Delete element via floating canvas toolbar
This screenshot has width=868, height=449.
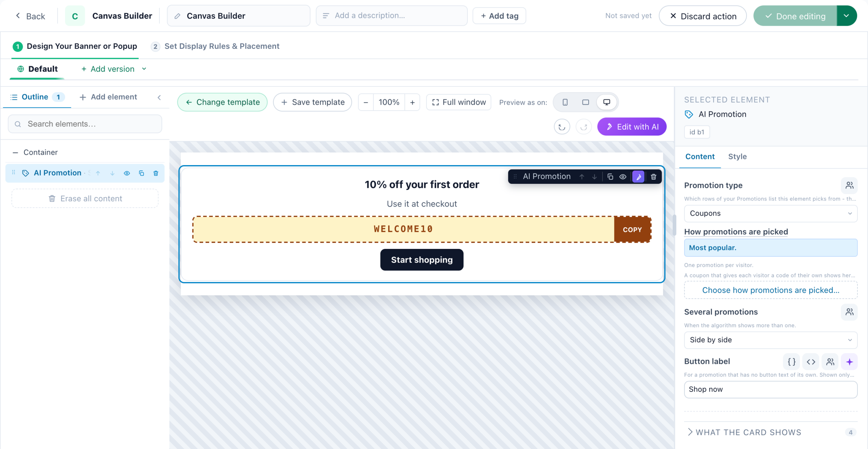tap(653, 177)
